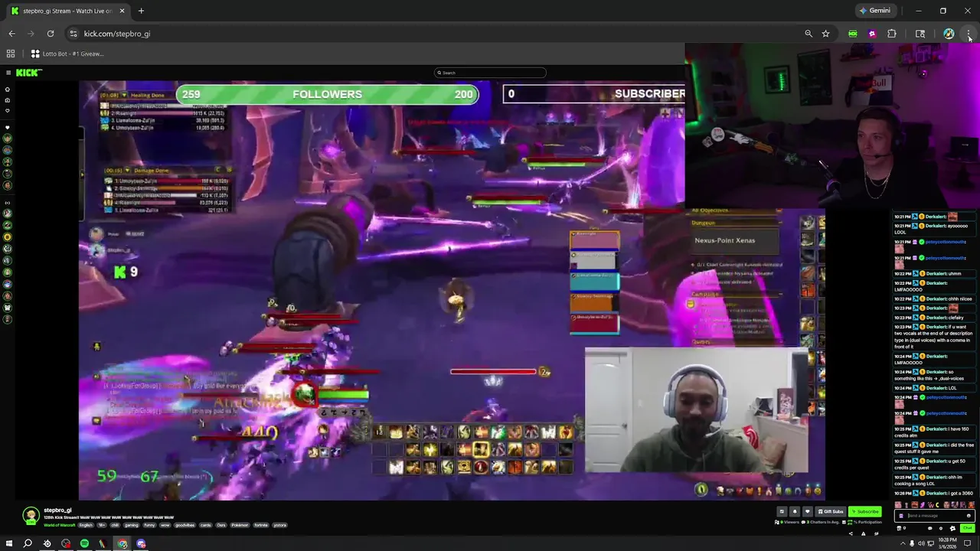Click the live stream video player
This screenshot has height=551, width=980.
pos(452,291)
